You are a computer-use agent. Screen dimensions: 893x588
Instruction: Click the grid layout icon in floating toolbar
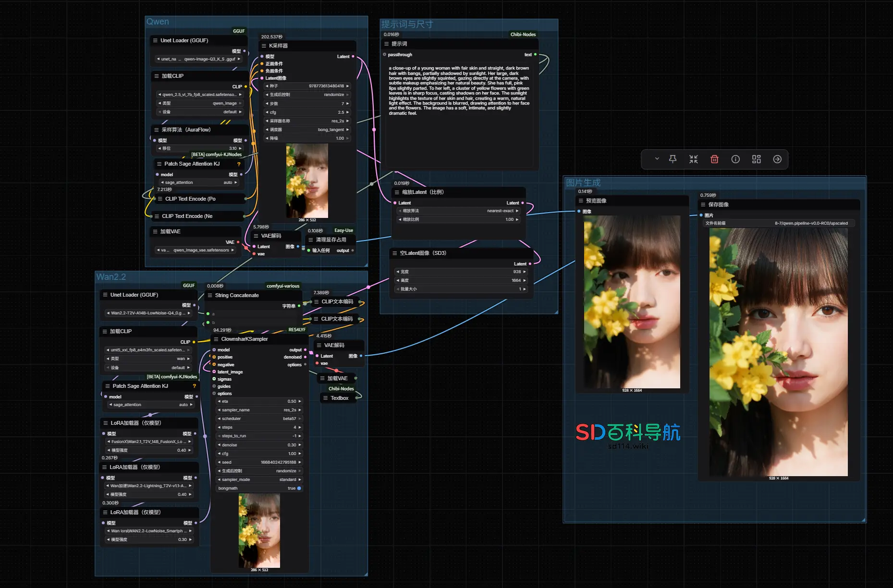tap(756, 159)
